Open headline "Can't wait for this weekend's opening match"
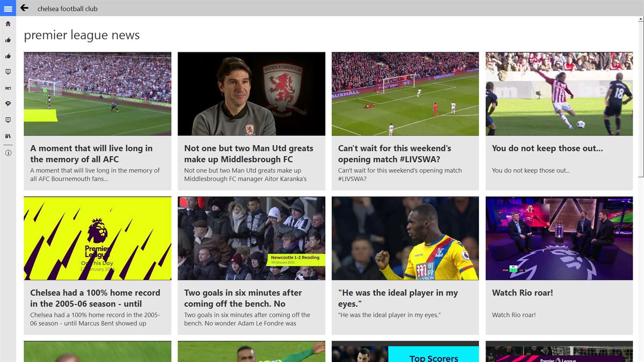Image resolution: width=644 pixels, height=362 pixels. [x=394, y=154]
